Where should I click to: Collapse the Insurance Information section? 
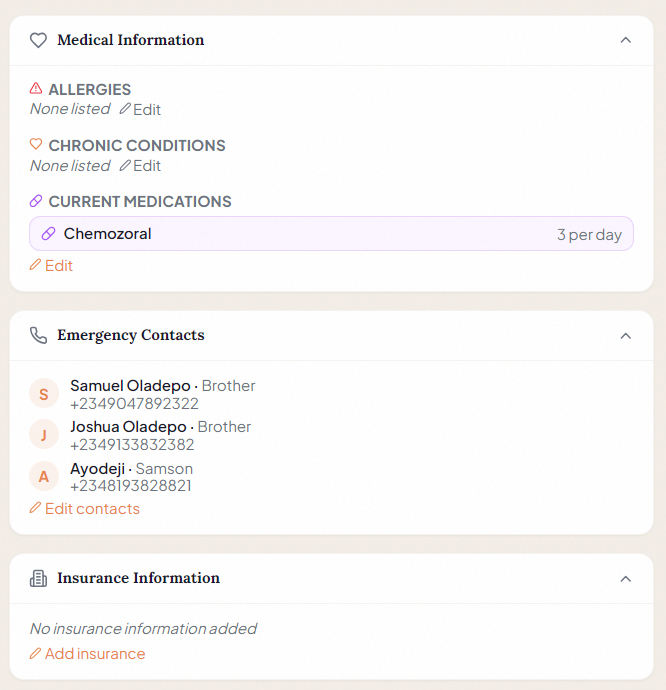(x=626, y=579)
